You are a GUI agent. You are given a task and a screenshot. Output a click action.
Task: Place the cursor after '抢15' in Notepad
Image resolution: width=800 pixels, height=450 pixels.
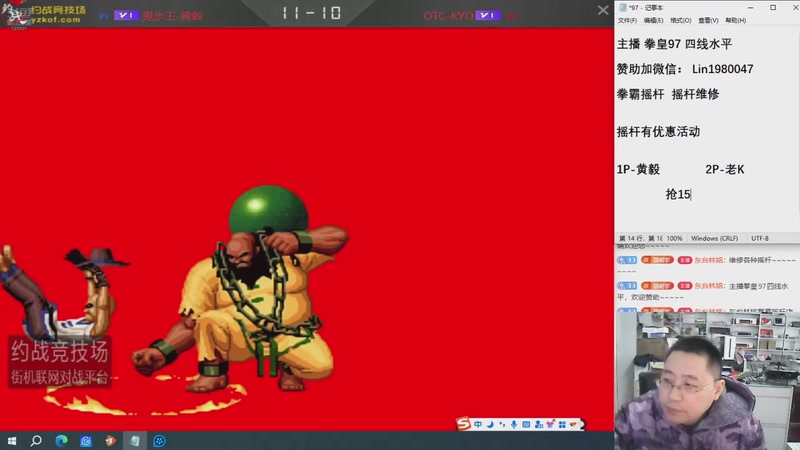point(691,194)
